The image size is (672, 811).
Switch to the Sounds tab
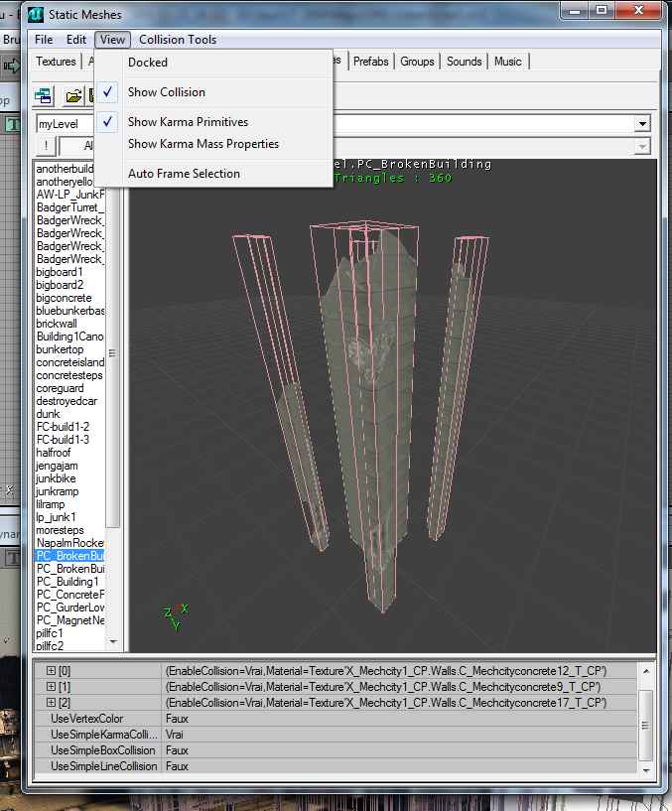(464, 62)
